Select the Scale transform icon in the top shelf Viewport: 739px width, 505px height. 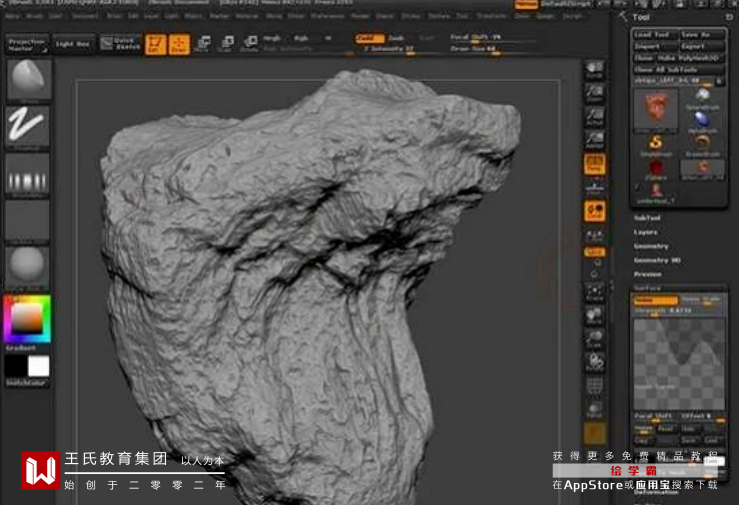(x=226, y=44)
